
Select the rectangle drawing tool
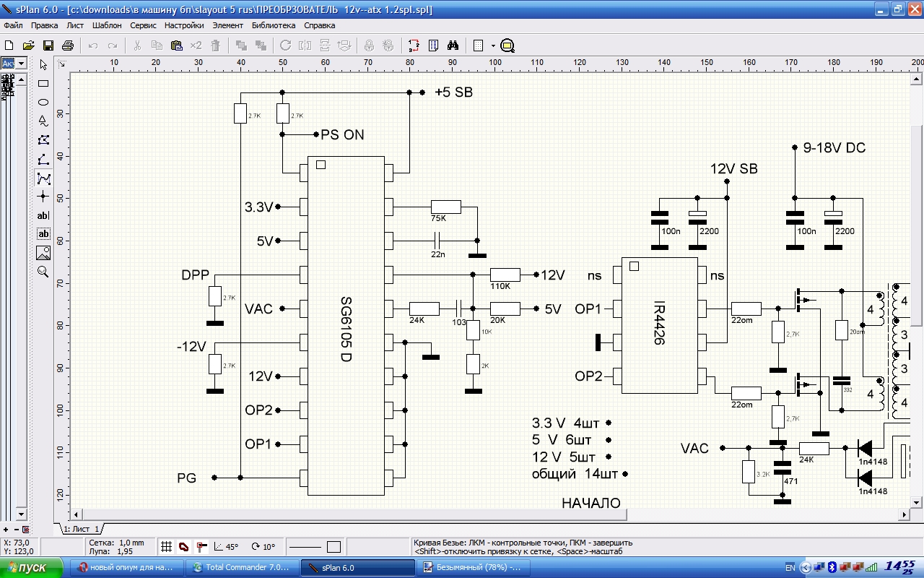pos(43,84)
